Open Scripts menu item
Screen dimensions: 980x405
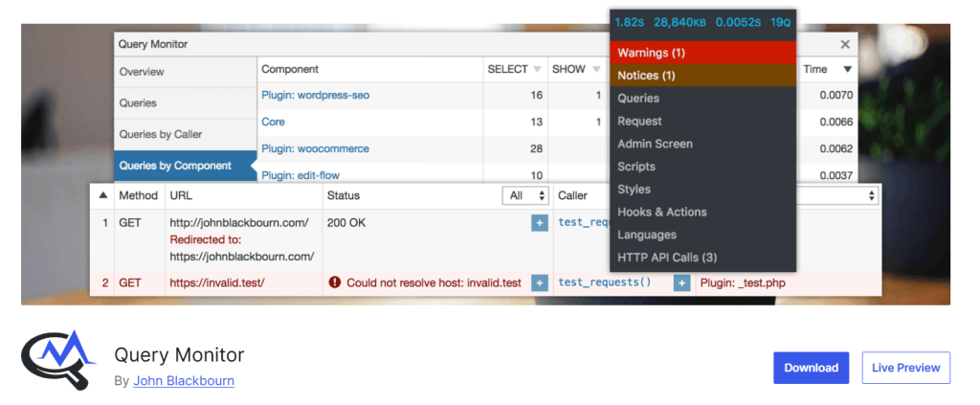[x=703, y=167]
